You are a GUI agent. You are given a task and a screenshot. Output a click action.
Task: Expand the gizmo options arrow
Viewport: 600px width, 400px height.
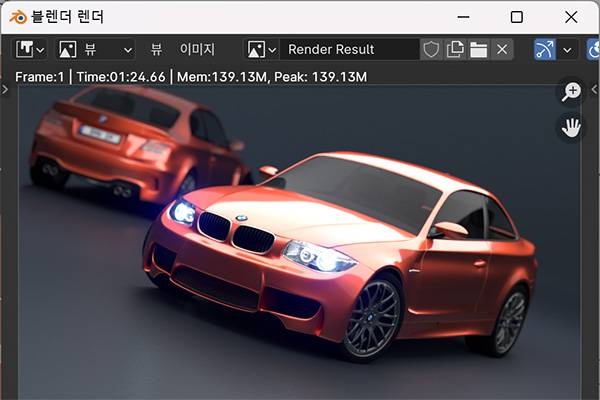click(x=567, y=49)
